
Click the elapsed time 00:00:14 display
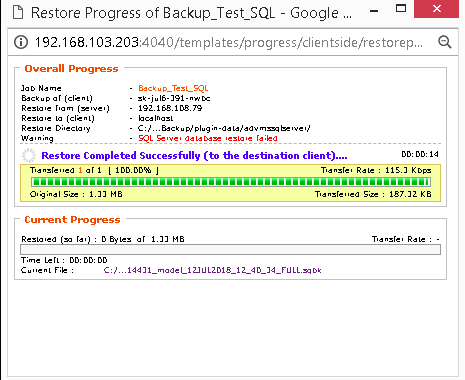pos(420,154)
